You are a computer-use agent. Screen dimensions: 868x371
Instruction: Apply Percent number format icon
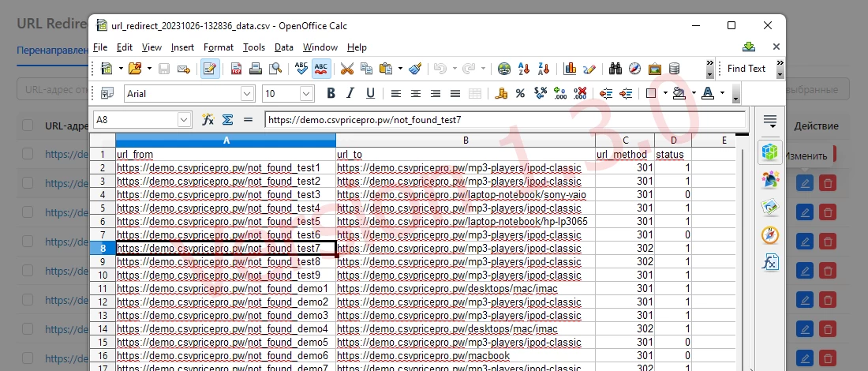(520, 94)
